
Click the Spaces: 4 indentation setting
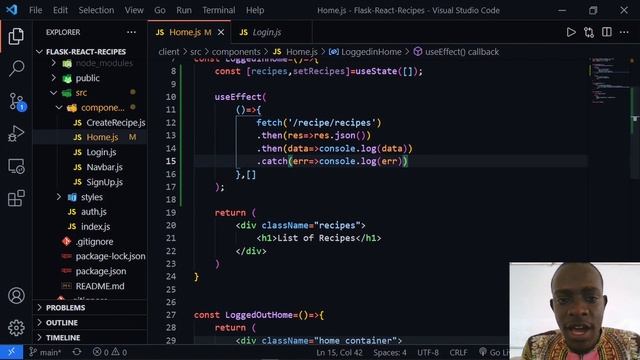click(x=390, y=352)
